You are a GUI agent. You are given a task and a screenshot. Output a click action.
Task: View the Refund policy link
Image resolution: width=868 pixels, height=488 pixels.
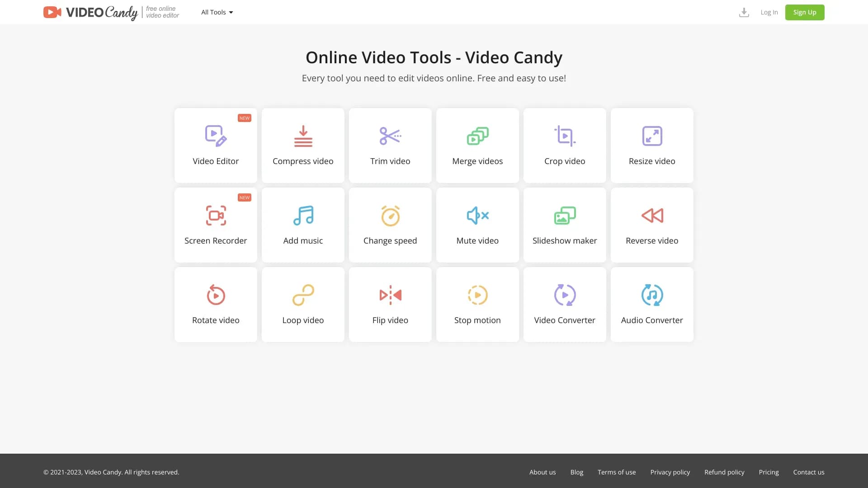point(724,472)
